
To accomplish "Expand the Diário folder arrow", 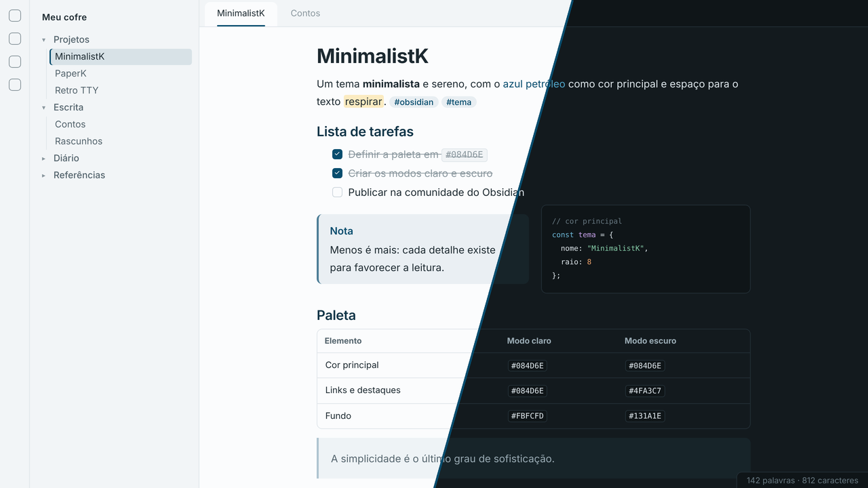I will [44, 159].
